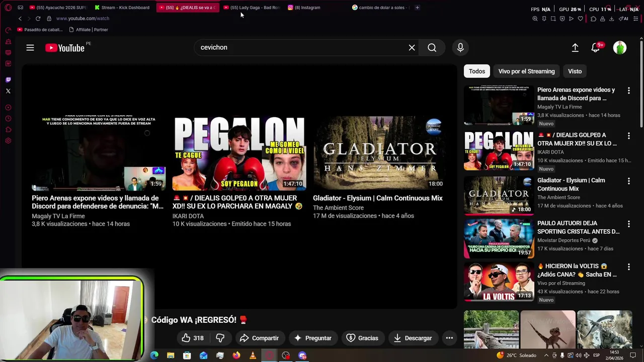Open File Explorer from the taskbar

pyautogui.click(x=171, y=355)
